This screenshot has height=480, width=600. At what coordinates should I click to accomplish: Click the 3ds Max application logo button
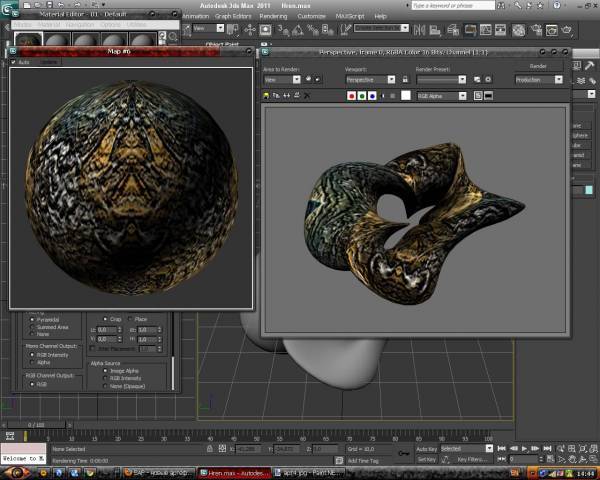point(8,9)
